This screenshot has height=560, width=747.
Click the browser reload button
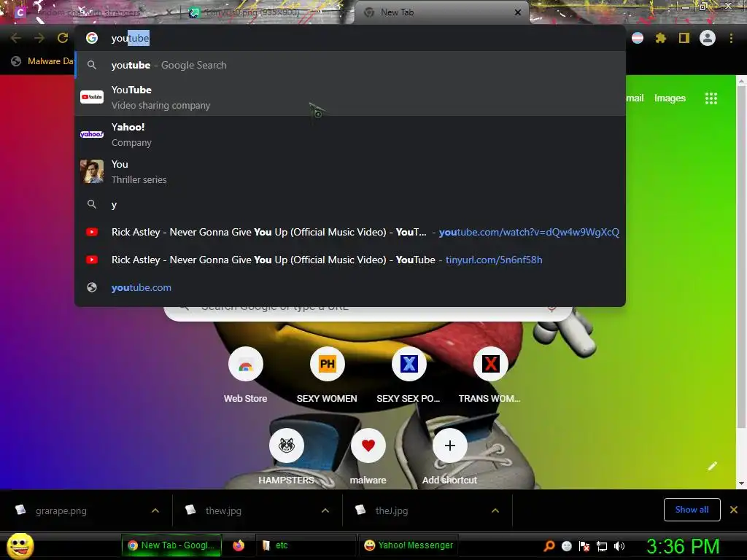point(63,38)
